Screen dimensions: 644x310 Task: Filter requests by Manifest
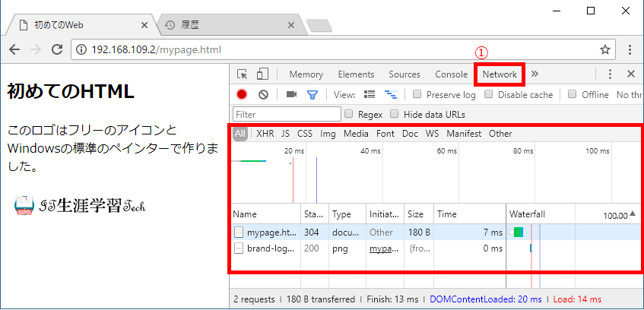[x=464, y=134]
